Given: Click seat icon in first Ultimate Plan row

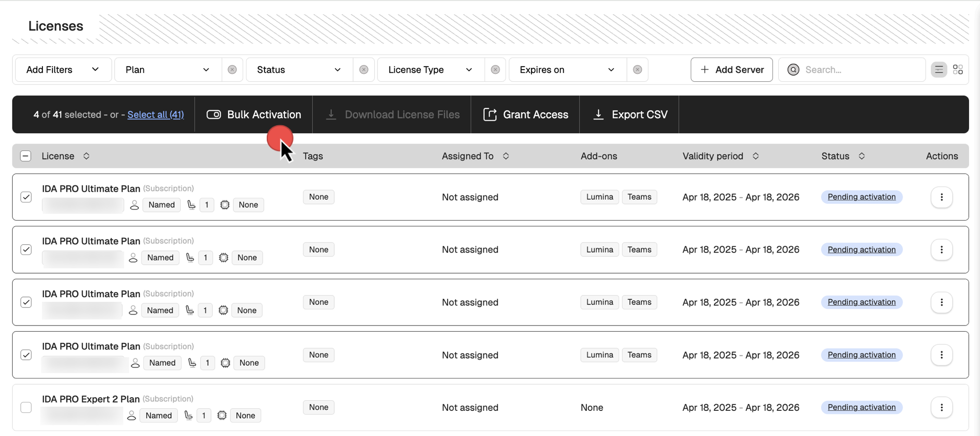Looking at the screenshot, I should (191, 205).
